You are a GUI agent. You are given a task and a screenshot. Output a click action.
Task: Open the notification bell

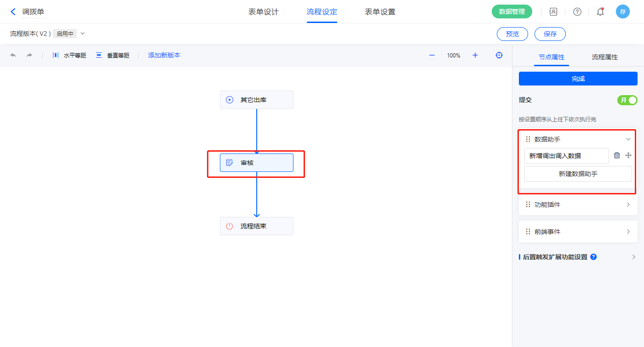[x=600, y=12]
